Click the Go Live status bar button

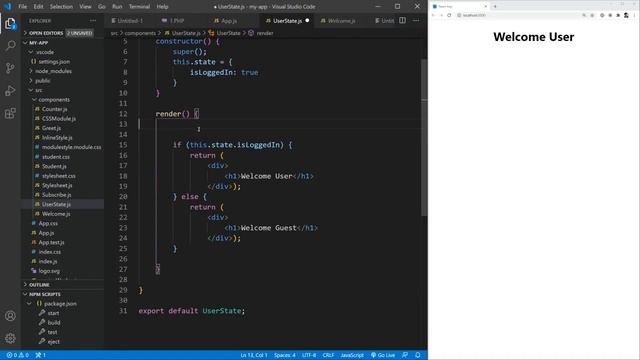click(x=383, y=355)
